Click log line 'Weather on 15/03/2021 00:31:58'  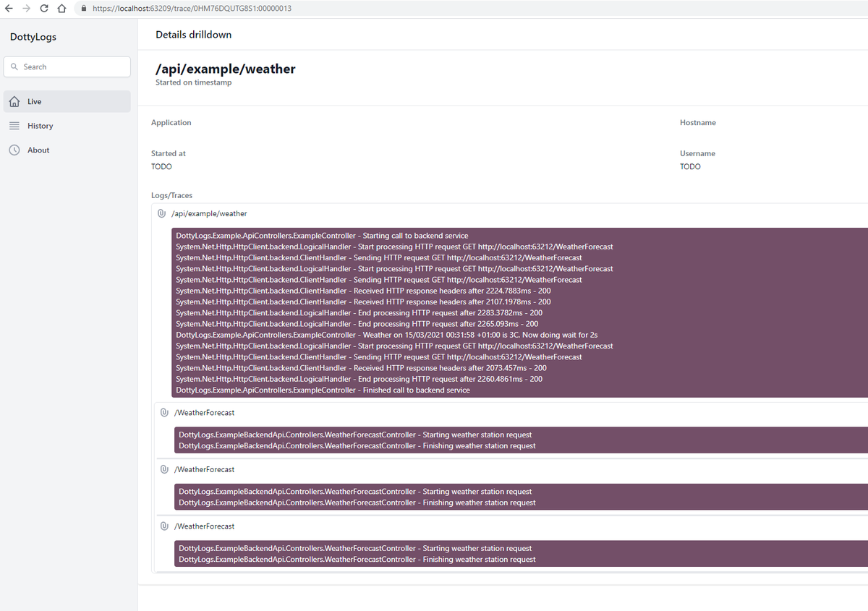click(387, 335)
